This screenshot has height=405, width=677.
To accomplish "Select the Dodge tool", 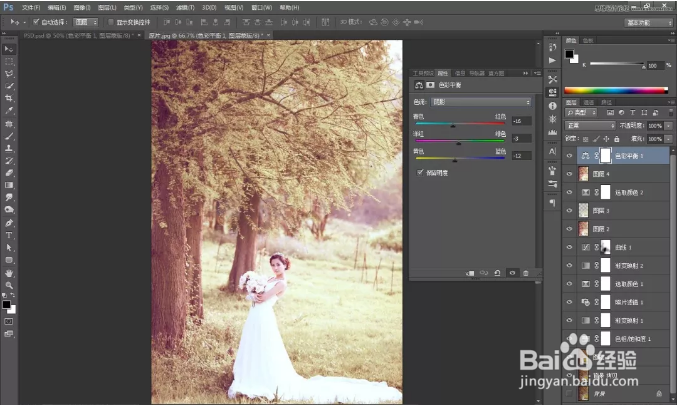I will point(9,210).
